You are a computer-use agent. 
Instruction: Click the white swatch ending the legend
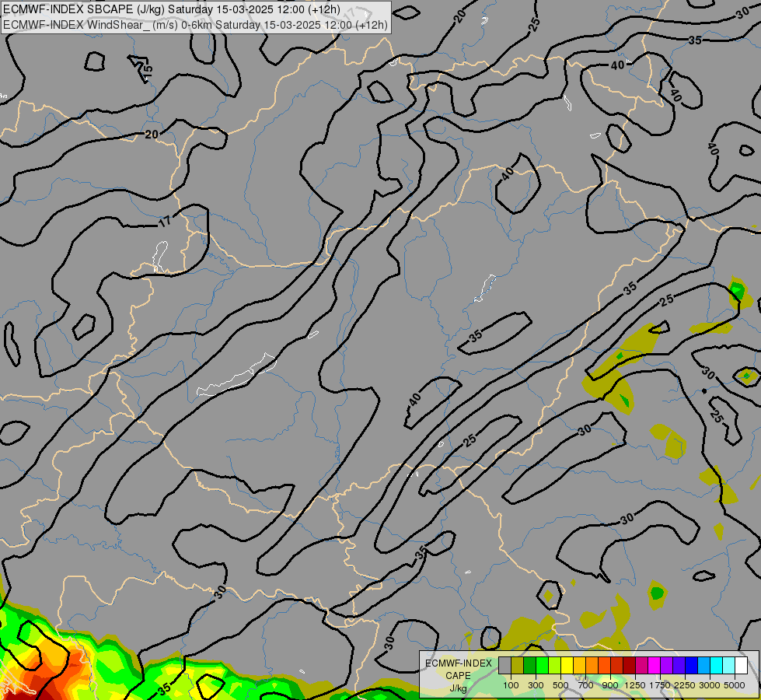742,666
